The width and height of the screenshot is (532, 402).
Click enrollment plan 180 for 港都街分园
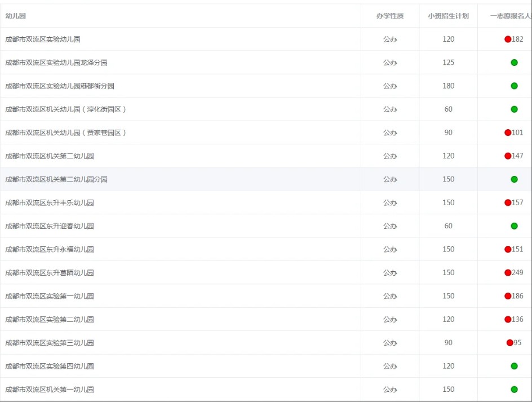point(448,86)
